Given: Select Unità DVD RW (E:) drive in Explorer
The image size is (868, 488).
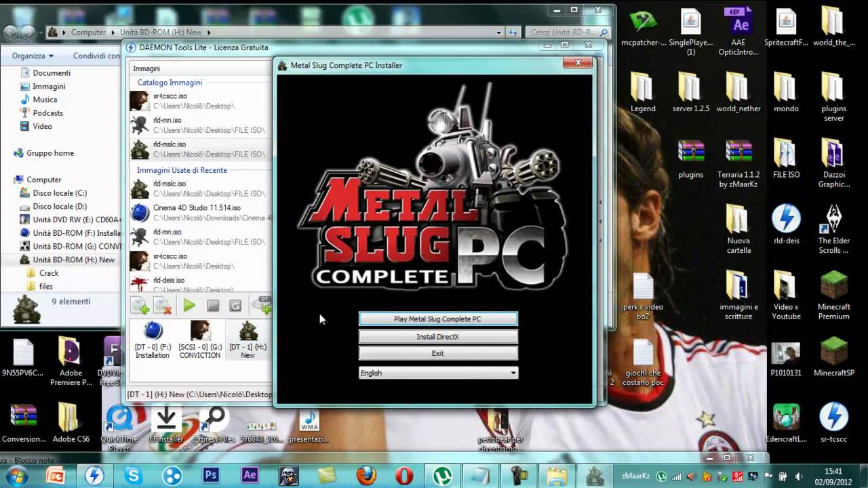Looking at the screenshot, I should pos(71,220).
